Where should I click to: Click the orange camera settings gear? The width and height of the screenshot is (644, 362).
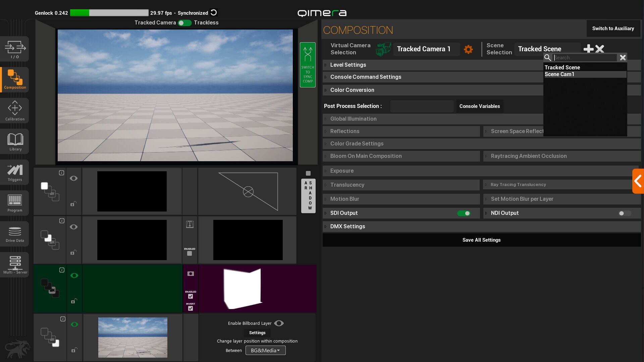(468, 49)
